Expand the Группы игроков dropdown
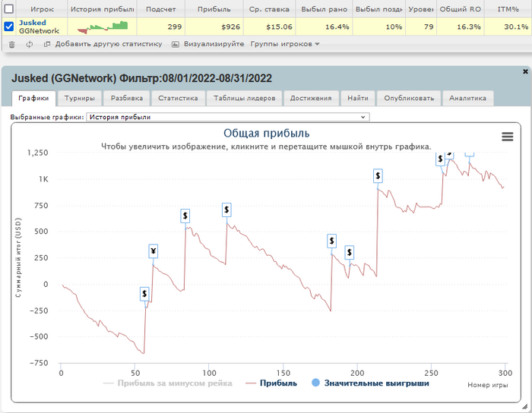The height and width of the screenshot is (413, 532). coord(285,44)
